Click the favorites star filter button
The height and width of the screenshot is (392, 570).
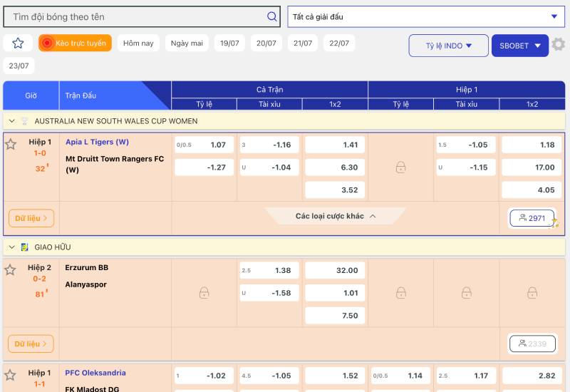18,43
